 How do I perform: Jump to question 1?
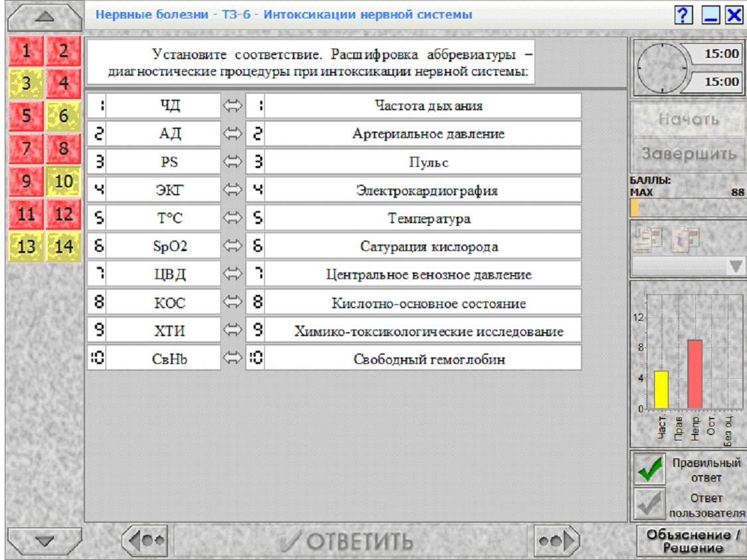click(26, 50)
